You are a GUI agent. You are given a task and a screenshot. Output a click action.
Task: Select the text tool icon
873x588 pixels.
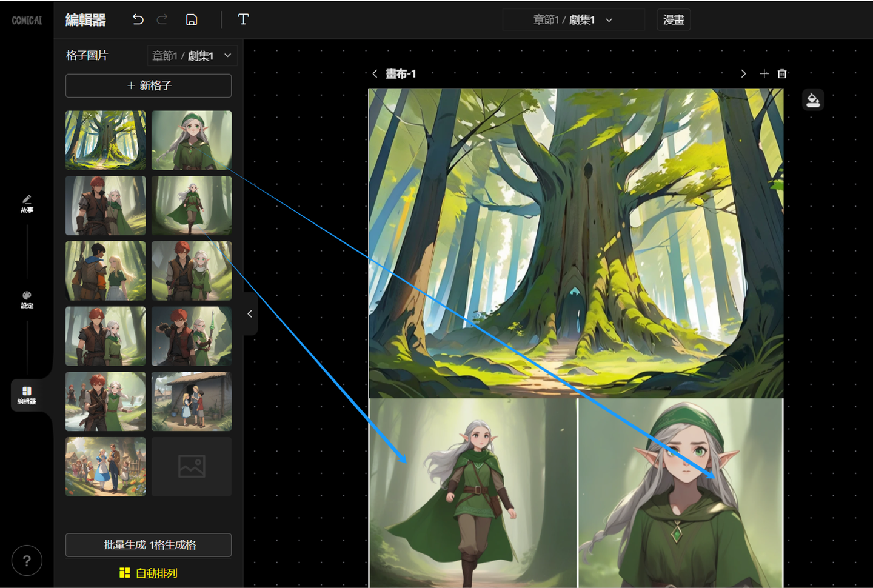pyautogui.click(x=244, y=19)
